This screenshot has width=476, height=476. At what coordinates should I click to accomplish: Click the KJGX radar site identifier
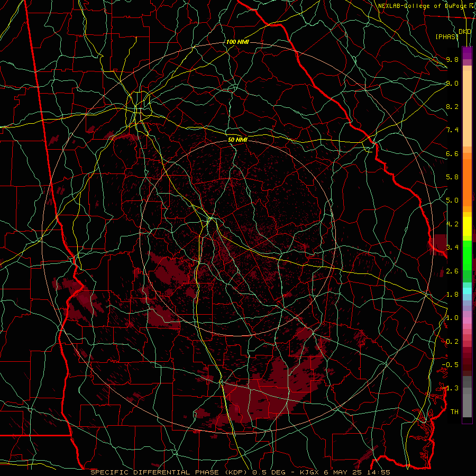[x=310, y=472]
